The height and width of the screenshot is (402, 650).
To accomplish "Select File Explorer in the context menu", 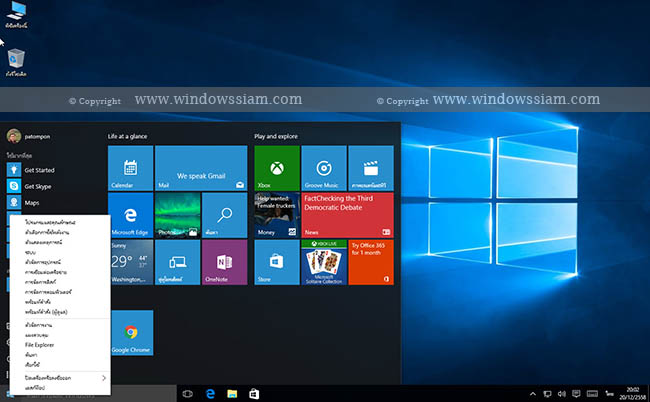I will [x=60, y=345].
